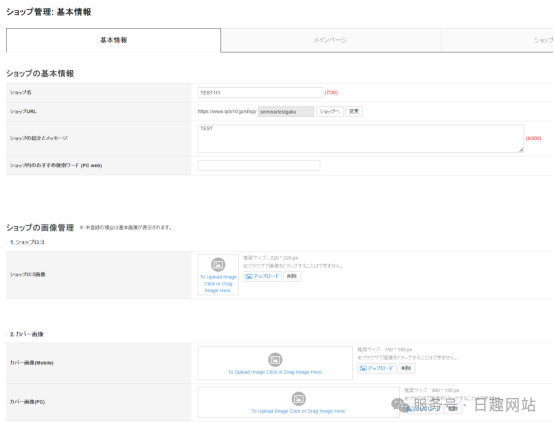This screenshot has height=427, width=554.
Task: Click the https://www.qoo10.jp/shop/ URL prefix text
Action: pos(227,112)
